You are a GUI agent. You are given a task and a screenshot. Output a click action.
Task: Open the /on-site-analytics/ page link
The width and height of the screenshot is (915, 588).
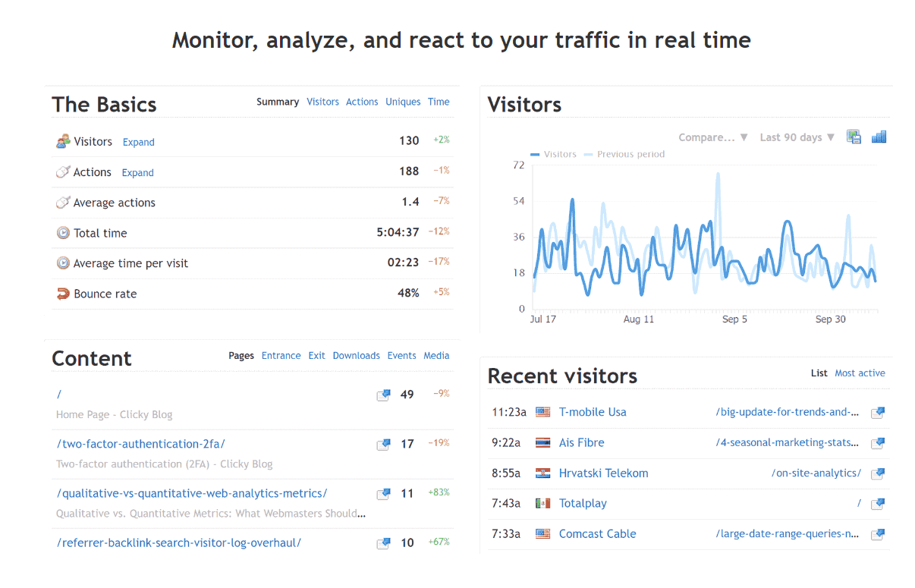pyautogui.click(x=816, y=473)
